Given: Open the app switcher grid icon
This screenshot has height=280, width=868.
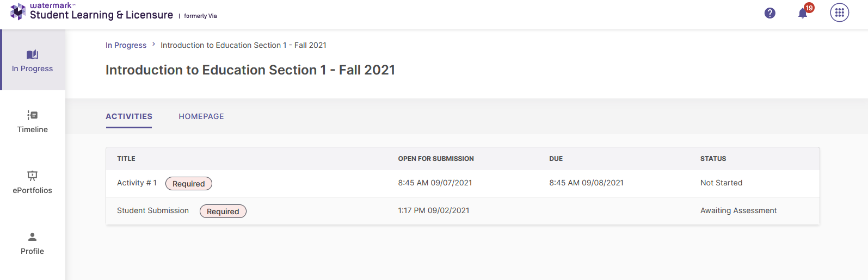Looking at the screenshot, I should (x=839, y=13).
